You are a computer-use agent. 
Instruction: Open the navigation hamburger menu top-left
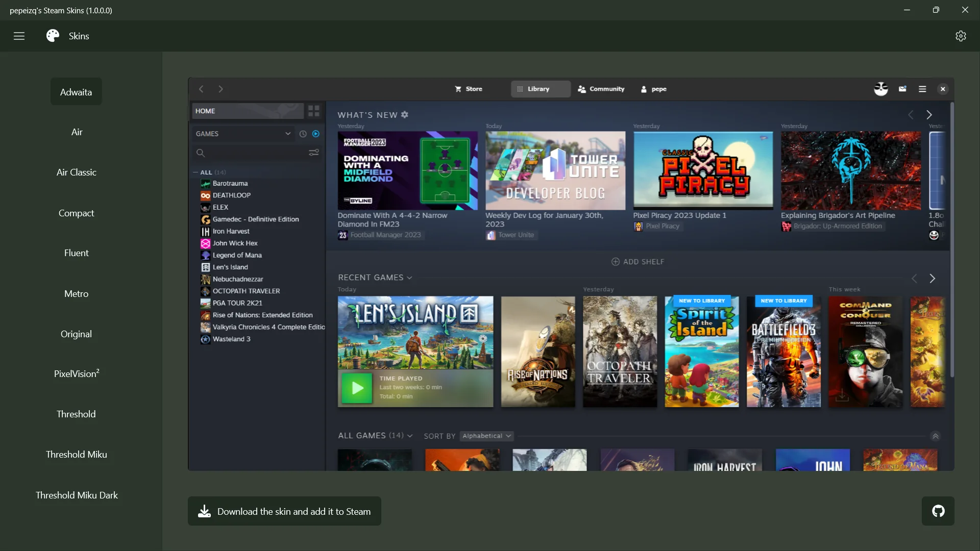19,36
